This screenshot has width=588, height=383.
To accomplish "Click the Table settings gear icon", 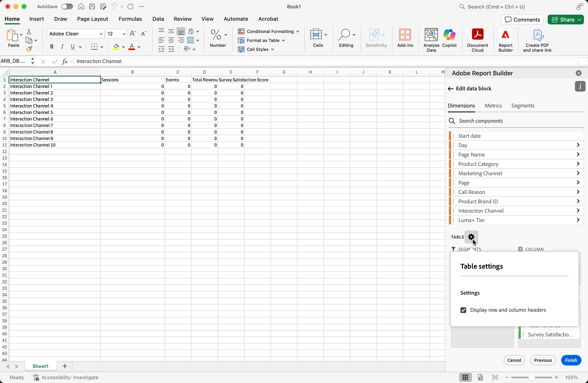I will 471,237.
